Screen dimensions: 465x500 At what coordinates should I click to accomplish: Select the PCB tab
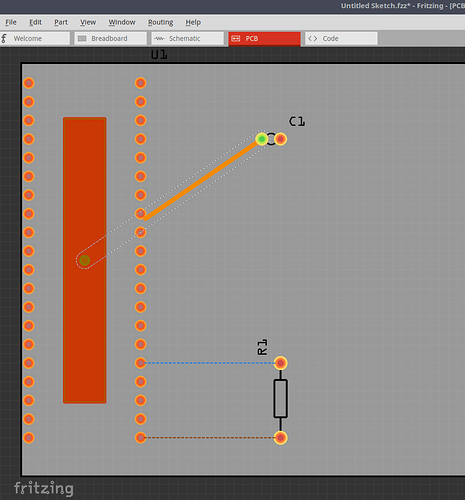pyautogui.click(x=264, y=39)
